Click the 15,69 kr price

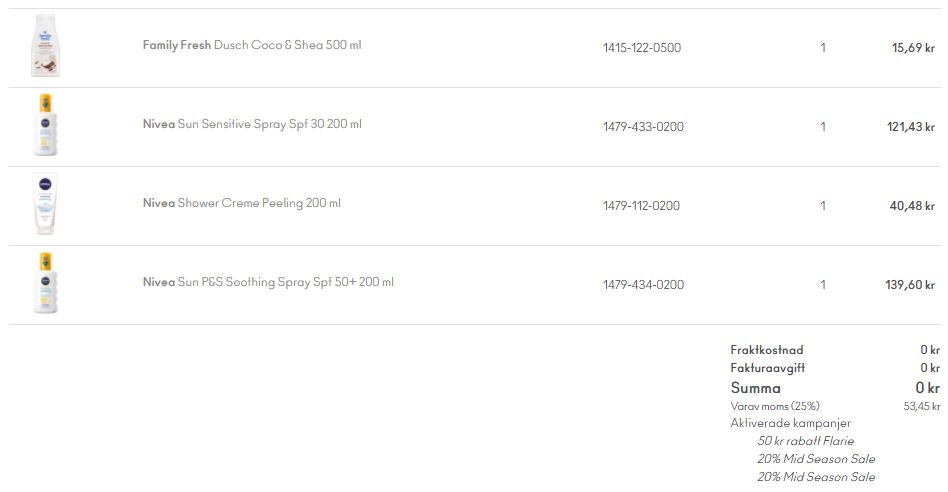tap(913, 48)
